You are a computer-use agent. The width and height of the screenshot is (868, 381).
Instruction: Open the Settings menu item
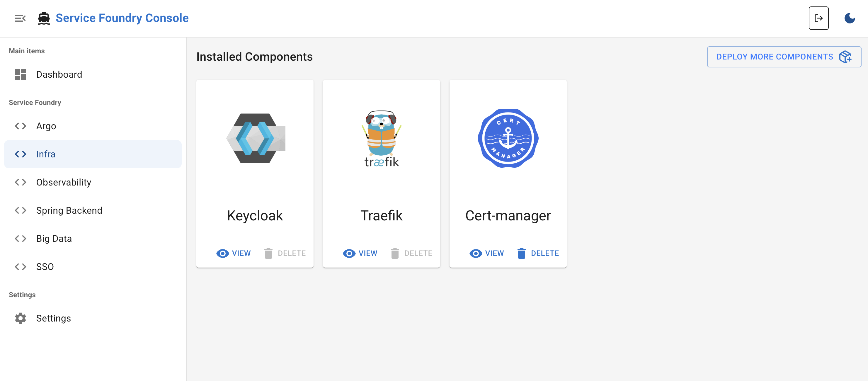93,318
